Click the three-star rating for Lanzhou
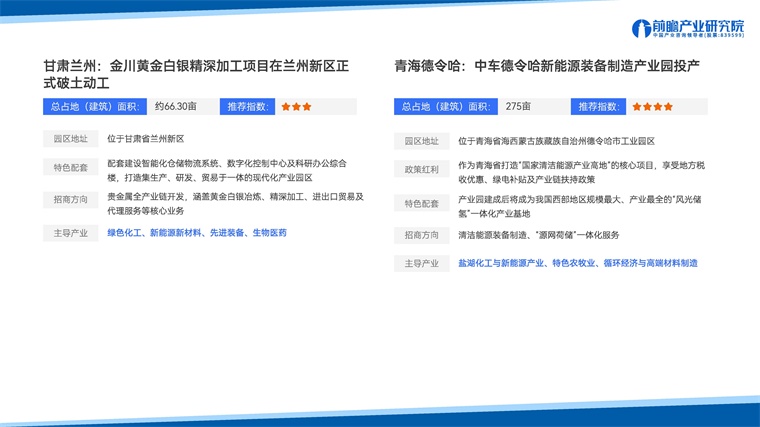The width and height of the screenshot is (760, 427). (x=296, y=107)
